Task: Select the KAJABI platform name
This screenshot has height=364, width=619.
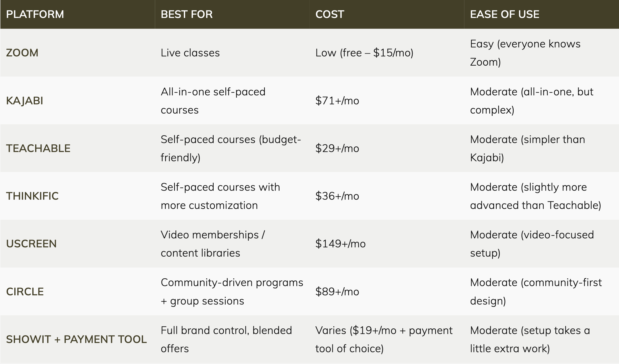Action: point(25,101)
